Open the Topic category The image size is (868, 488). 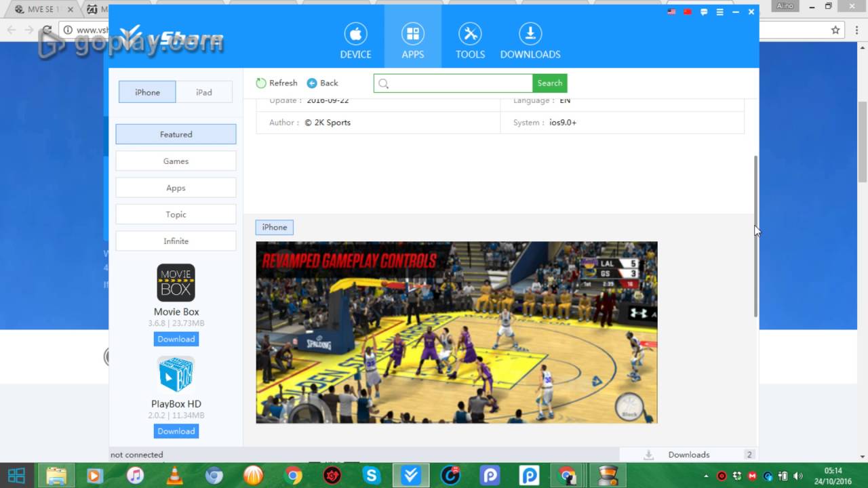point(176,214)
